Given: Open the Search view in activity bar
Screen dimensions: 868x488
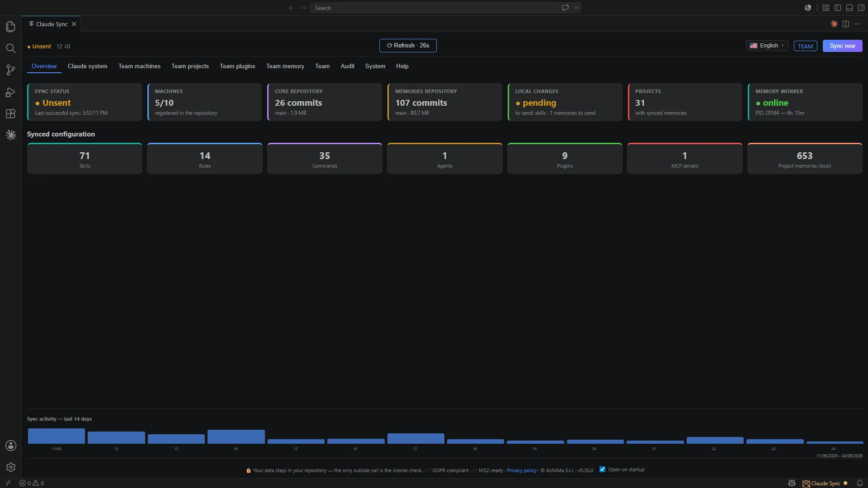Looking at the screenshot, I should pyautogui.click(x=11, y=48).
